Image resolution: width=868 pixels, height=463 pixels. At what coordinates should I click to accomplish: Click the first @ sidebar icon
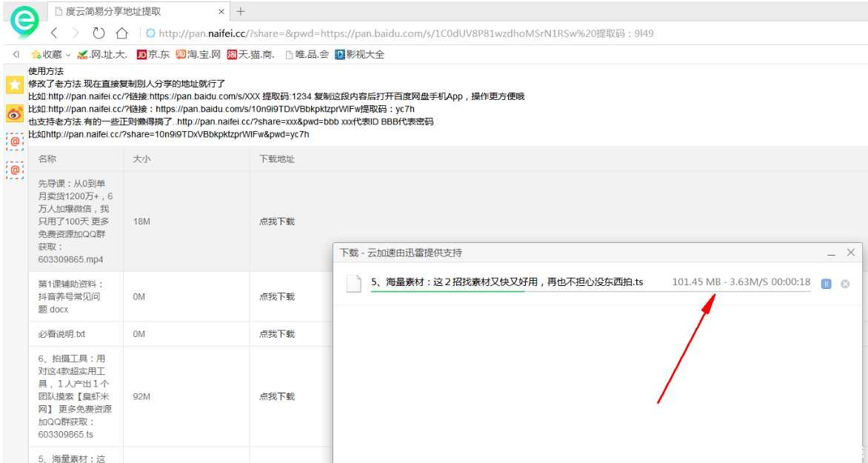coord(15,141)
